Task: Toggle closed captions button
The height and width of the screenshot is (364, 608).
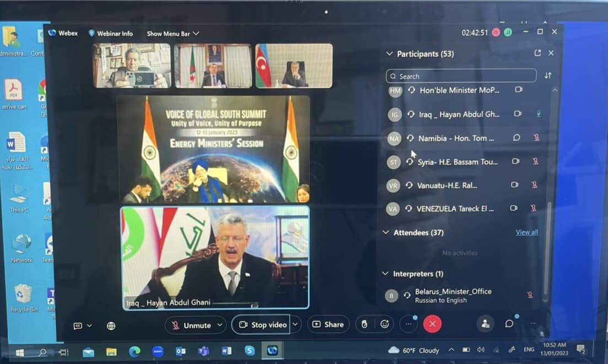Action: click(78, 325)
